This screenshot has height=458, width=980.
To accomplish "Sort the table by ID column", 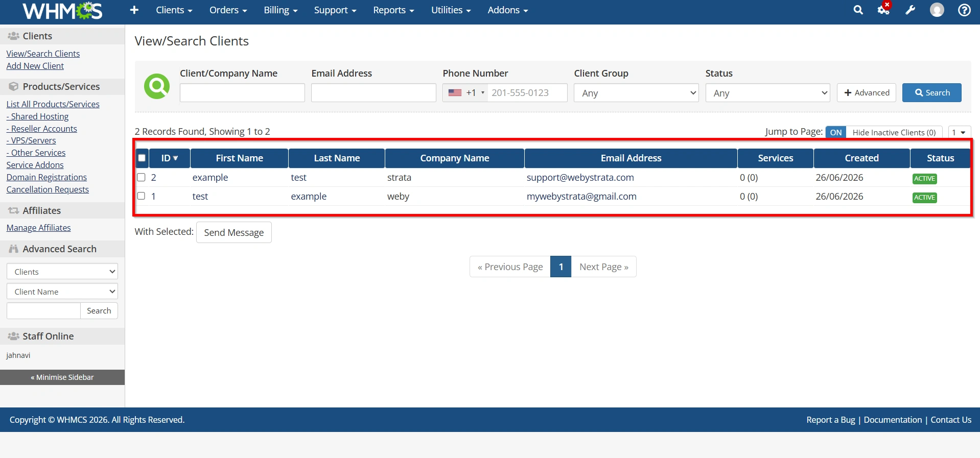I will pos(170,158).
